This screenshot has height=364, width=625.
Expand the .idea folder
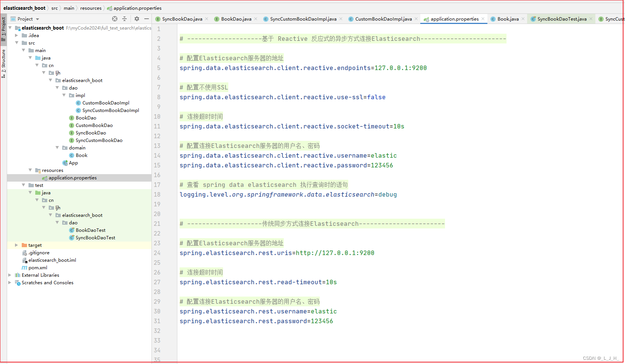[x=16, y=35]
